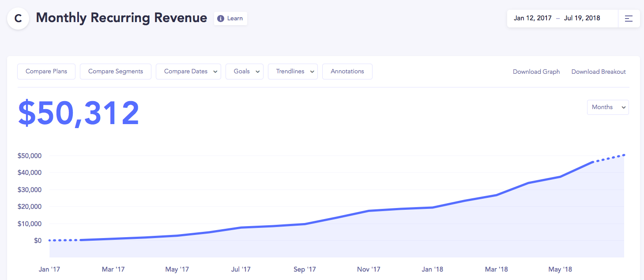Select the end date Jul 19, 2018
The height and width of the screenshot is (280, 644).
pyautogui.click(x=582, y=19)
